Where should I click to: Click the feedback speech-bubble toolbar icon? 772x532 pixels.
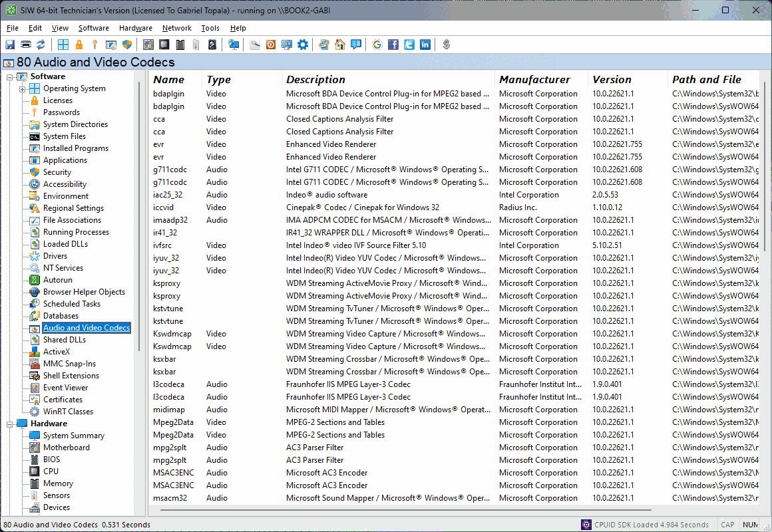point(356,45)
